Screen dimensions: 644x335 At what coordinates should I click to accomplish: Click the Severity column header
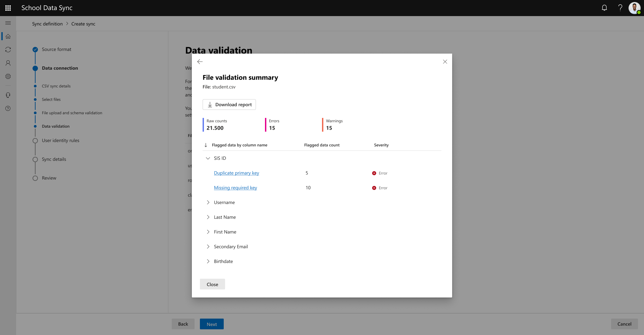381,145
